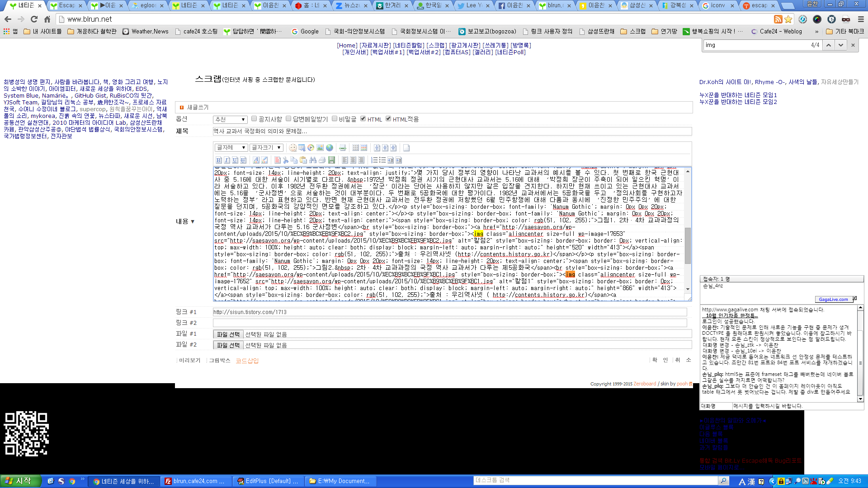Click the blank new document icon
Image resolution: width=868 pixels, height=488 pixels.
406,148
